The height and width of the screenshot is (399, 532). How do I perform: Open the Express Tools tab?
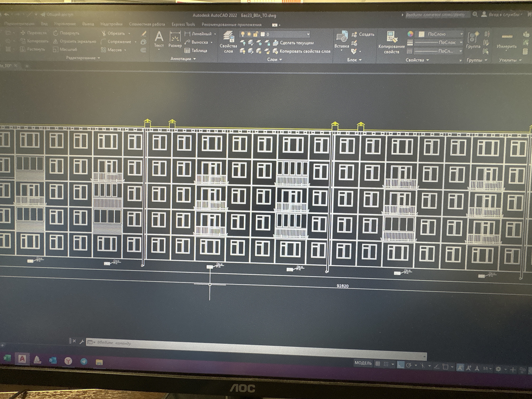183,24
